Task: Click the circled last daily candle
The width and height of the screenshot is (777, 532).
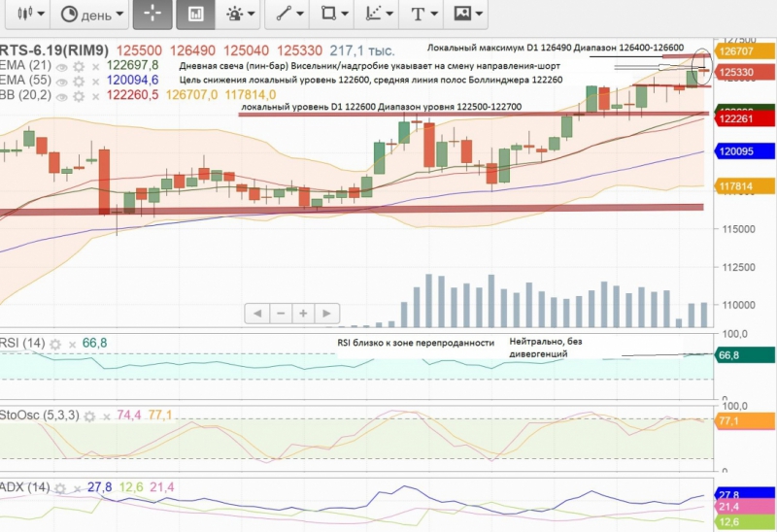Action: [703, 67]
